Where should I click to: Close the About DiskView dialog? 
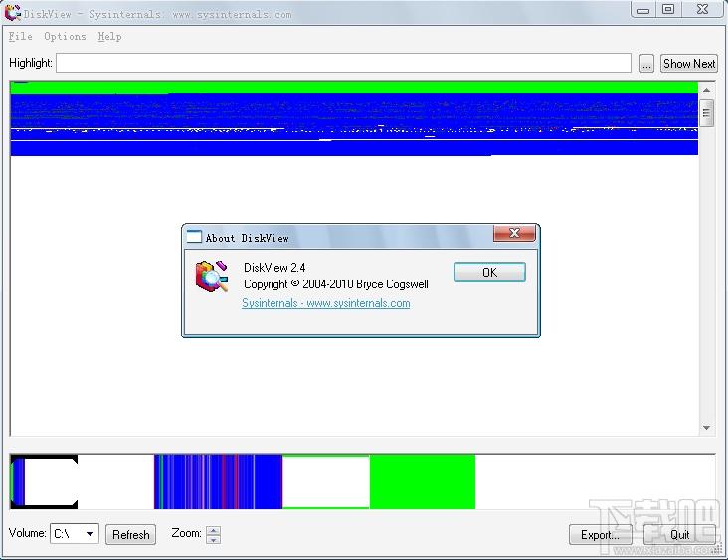(x=514, y=233)
